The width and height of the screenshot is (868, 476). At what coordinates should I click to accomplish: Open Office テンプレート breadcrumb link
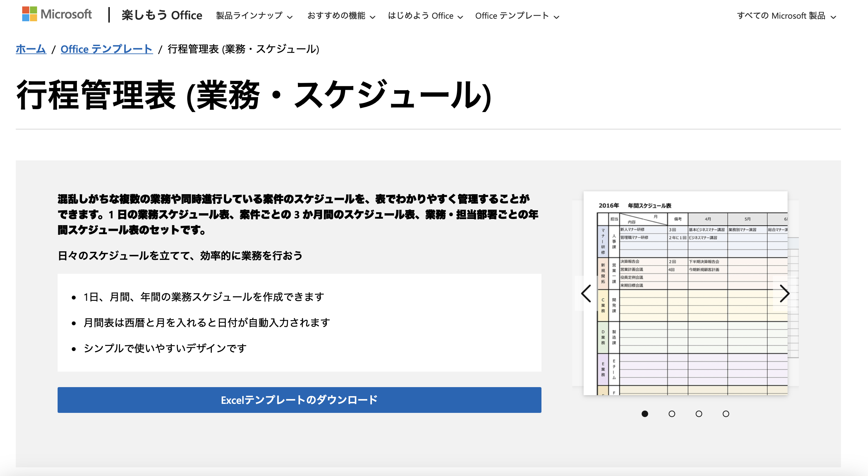coord(106,49)
